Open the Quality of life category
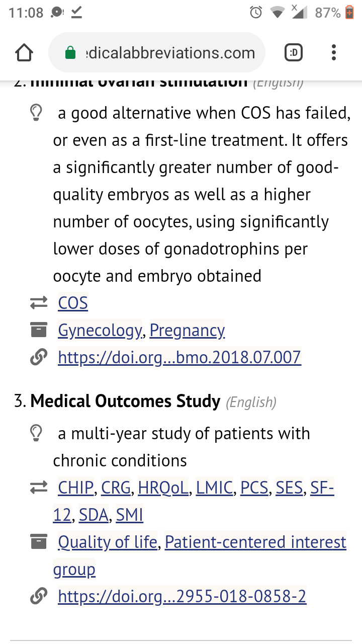 click(108, 542)
